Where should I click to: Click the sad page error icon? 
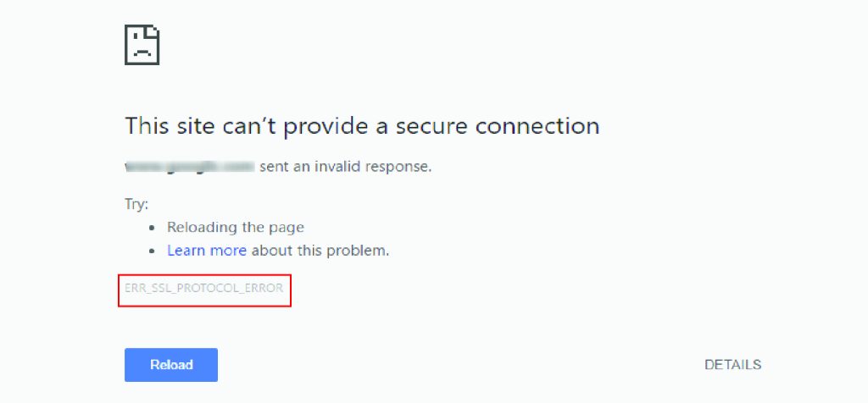142,45
